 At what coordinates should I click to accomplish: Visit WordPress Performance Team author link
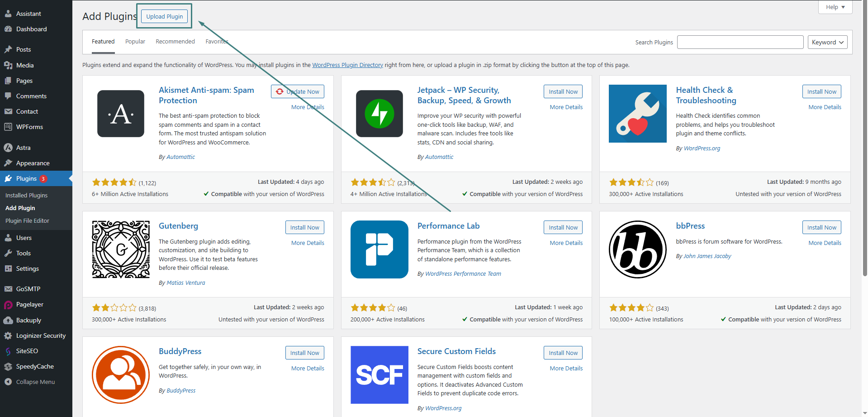coord(463,274)
